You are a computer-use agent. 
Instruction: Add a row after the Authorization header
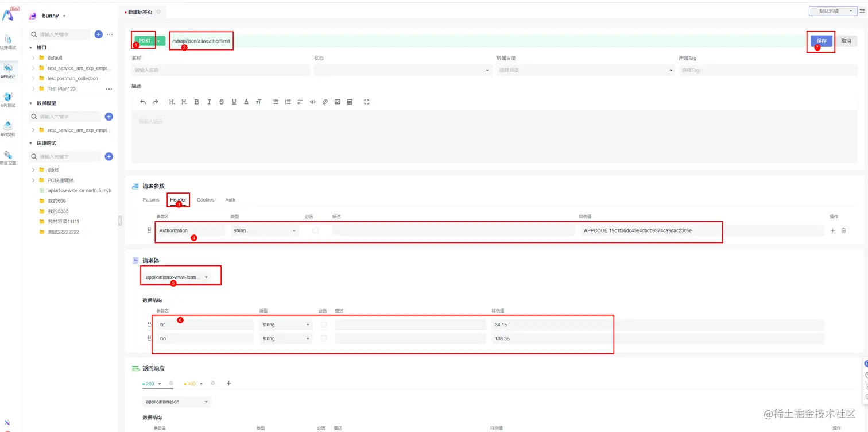832,230
